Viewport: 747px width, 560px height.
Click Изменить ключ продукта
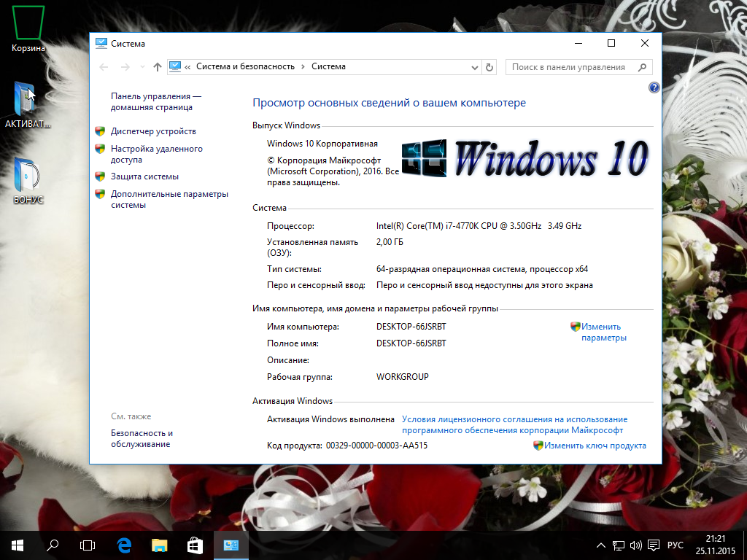tap(595, 446)
